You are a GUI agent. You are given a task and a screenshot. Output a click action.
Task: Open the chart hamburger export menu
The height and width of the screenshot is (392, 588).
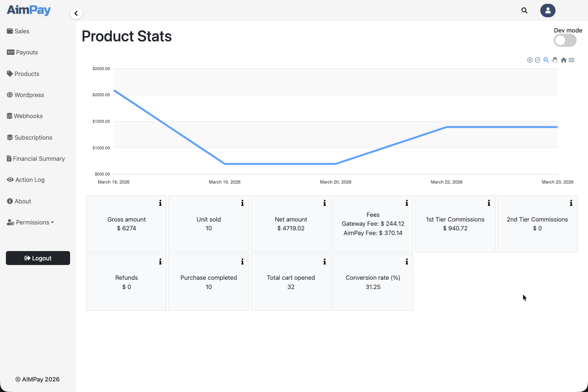pyautogui.click(x=572, y=60)
